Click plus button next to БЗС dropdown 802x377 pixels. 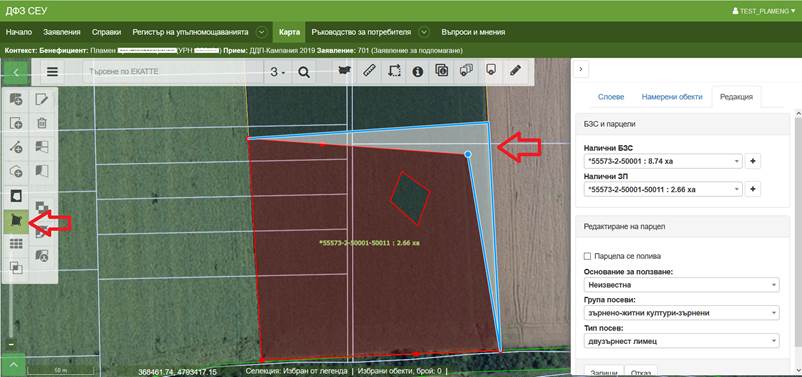point(752,162)
